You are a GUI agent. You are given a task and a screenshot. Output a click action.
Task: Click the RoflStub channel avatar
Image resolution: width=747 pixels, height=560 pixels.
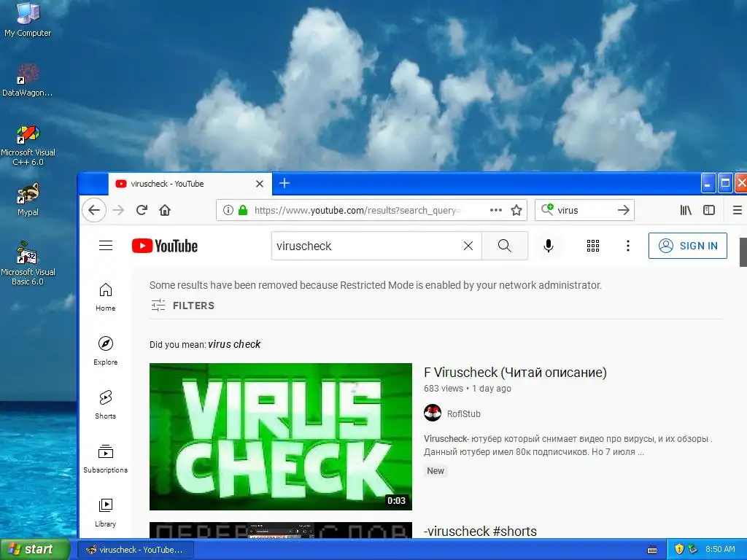[x=433, y=413]
